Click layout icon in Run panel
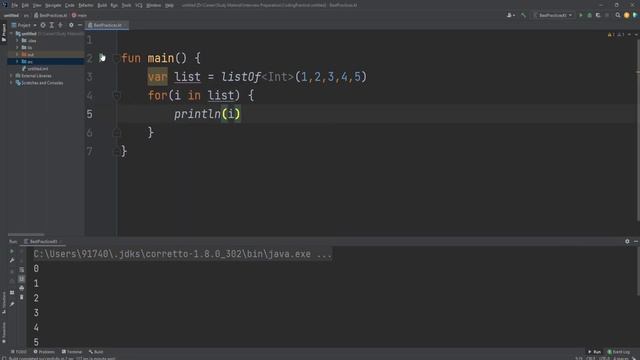The image size is (640, 360). coord(12,292)
